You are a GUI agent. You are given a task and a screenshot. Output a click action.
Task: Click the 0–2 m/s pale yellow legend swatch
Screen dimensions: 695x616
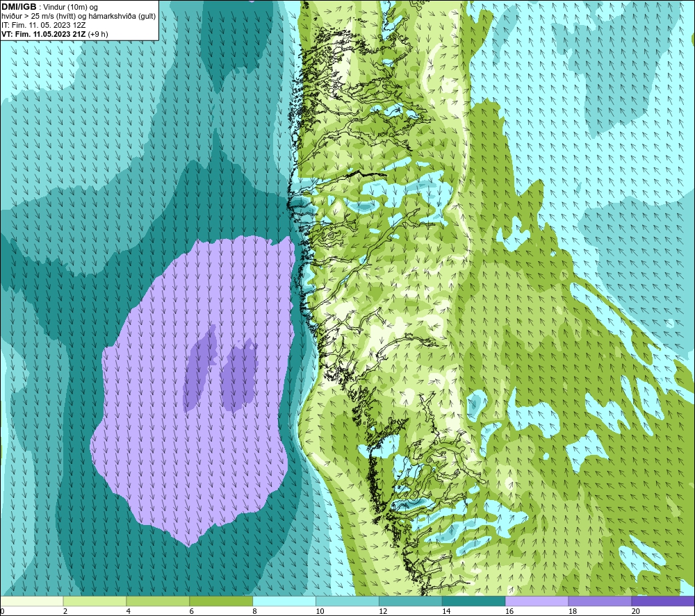32,601
